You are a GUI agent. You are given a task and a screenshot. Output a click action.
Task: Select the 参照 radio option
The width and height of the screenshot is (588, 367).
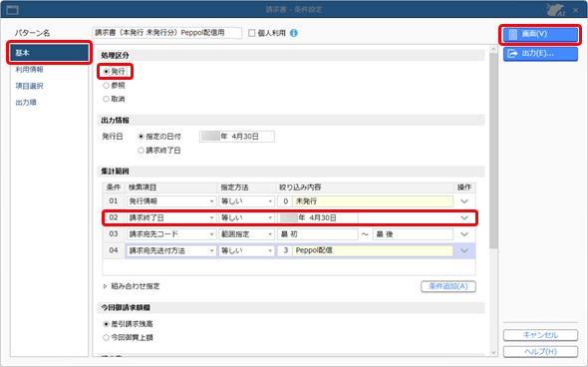click(x=106, y=86)
